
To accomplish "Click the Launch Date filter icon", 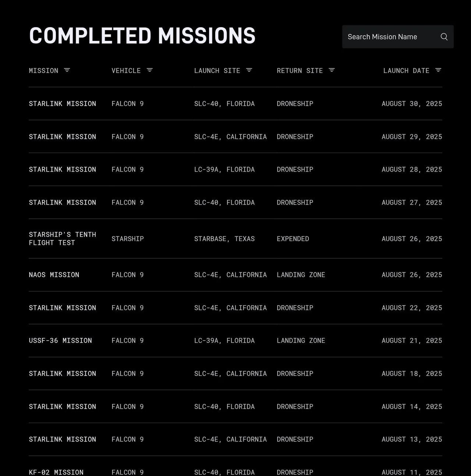I will click(438, 70).
